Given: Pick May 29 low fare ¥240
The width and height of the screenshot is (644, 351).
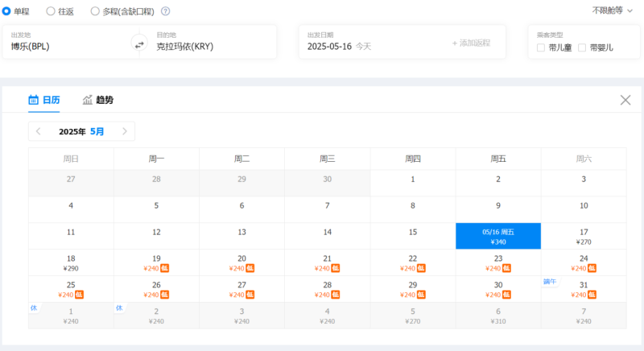Looking at the screenshot, I should [413, 289].
